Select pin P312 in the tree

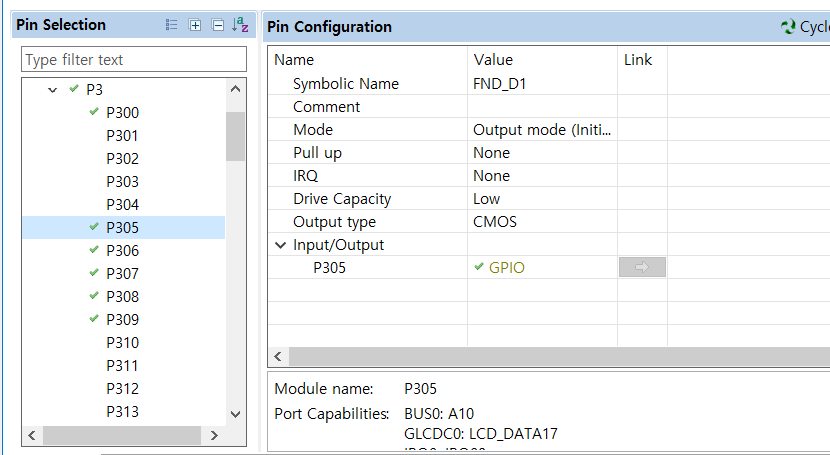(x=122, y=389)
